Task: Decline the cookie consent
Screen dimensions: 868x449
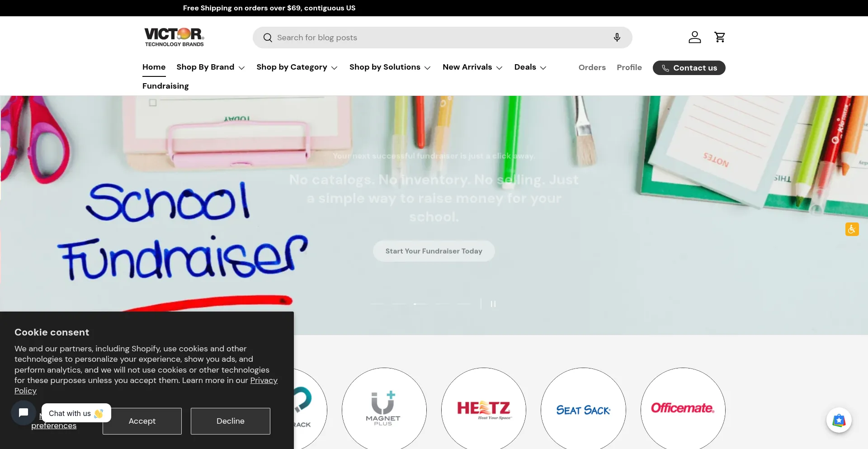Action: (230, 421)
